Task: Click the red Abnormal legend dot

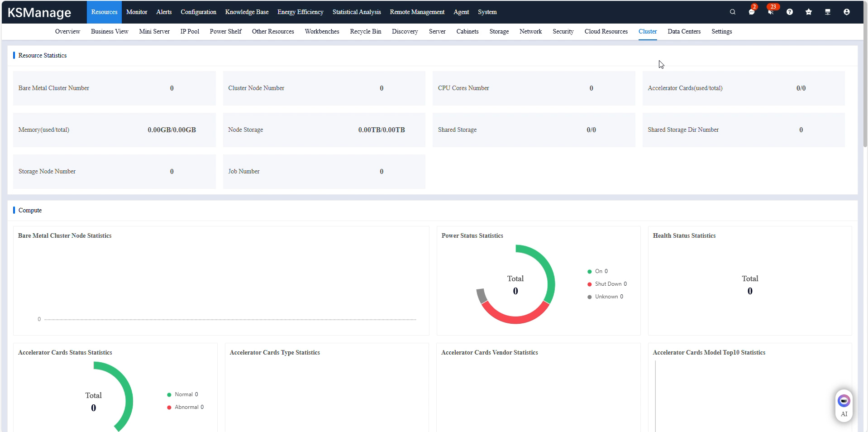Action: tap(169, 408)
